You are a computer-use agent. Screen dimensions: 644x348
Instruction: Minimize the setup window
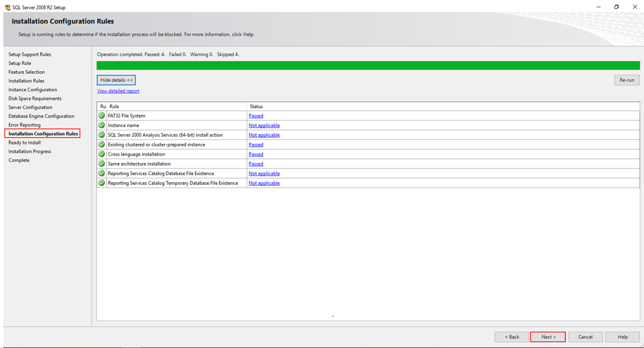(x=599, y=7)
